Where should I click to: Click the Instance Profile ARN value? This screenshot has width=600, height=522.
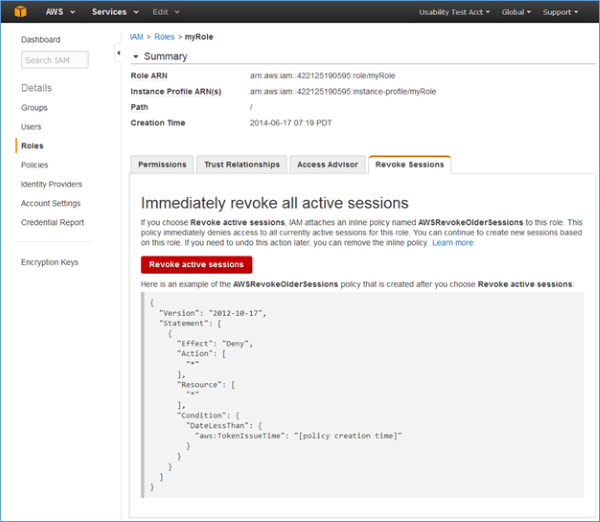pos(343,91)
